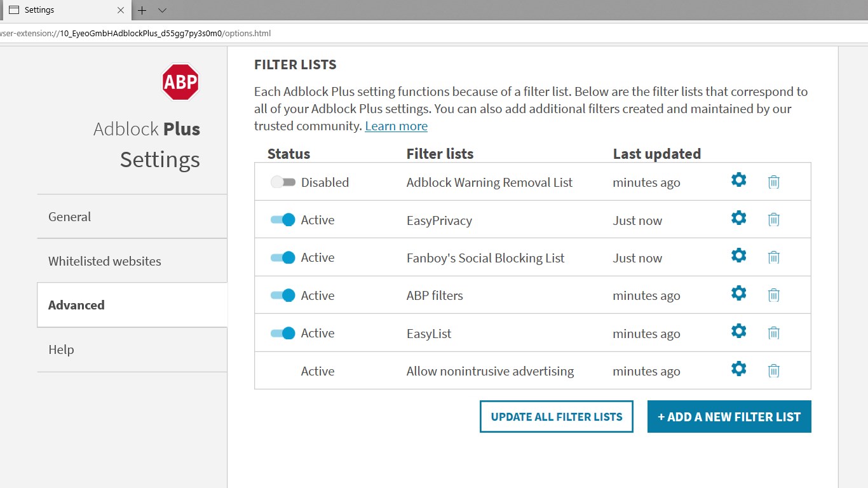The width and height of the screenshot is (868, 488).
Task: Open settings gear for Fanboy's Social Blocking List
Action: [738, 255]
